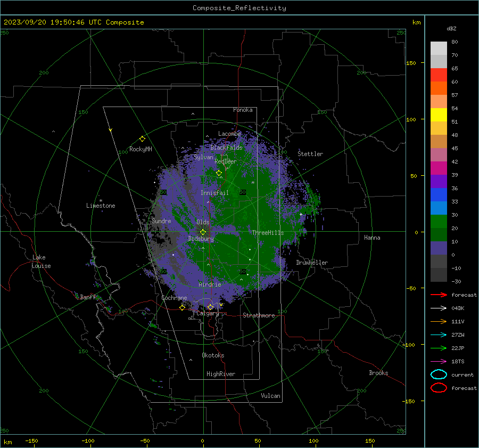Viewport: 479px width, 448px height.
Task: Click the Stettler town label
Action: 310,154
